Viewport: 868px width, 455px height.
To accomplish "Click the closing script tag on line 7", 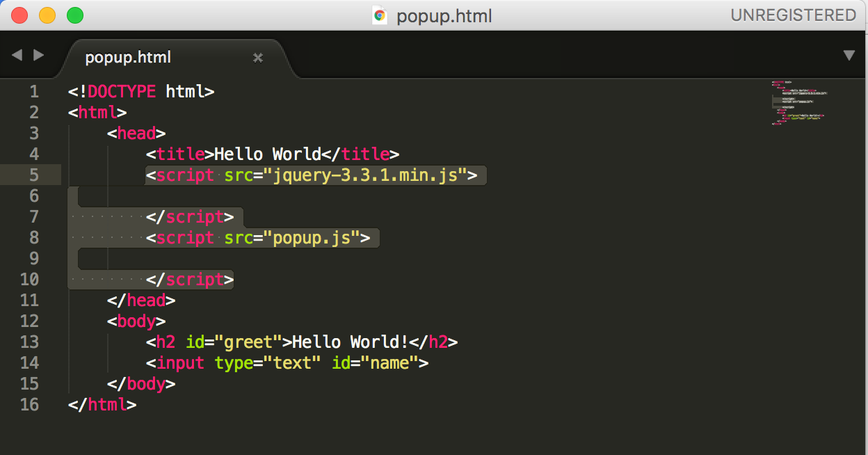I will 190,217.
